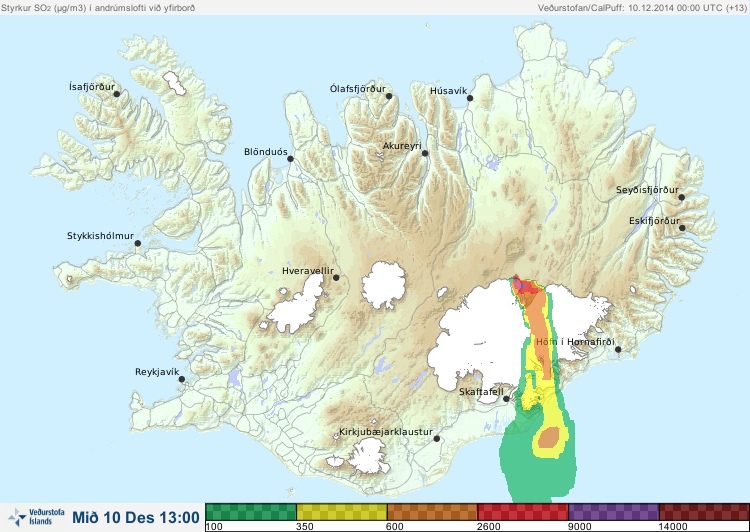Select the dark red 14000 legend swatch
Screen dimensions: 750x532
(704, 512)
